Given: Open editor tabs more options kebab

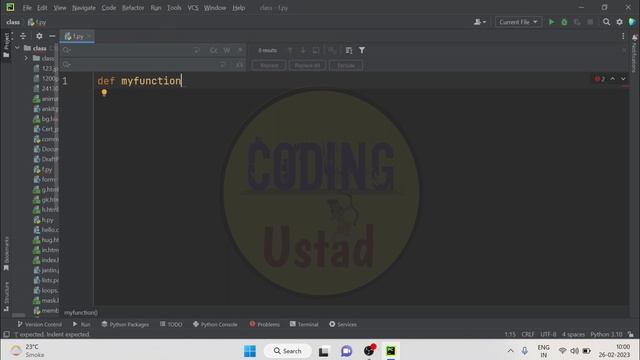Looking at the screenshot, I should pos(623,36).
